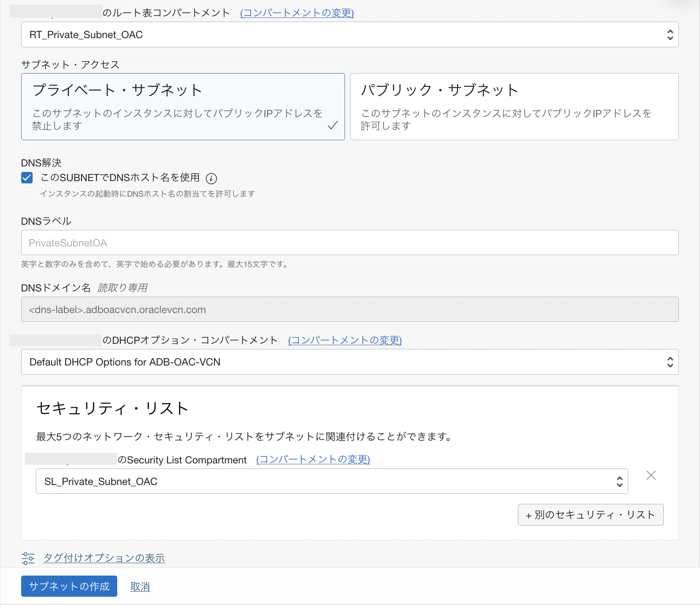Uncheck このSUBNETでDNSホスト名を使用 checkbox
This screenshot has height=605, width=700.
coord(27,178)
